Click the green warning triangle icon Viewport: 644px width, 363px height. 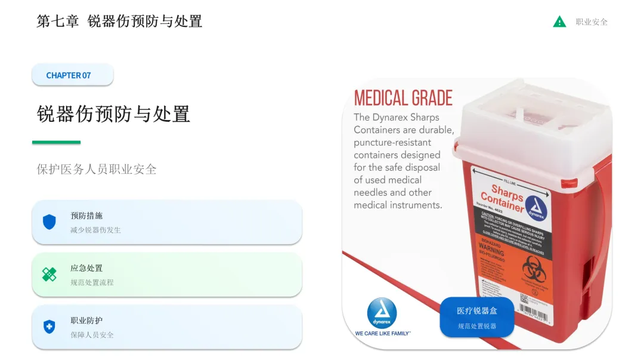pos(559,21)
